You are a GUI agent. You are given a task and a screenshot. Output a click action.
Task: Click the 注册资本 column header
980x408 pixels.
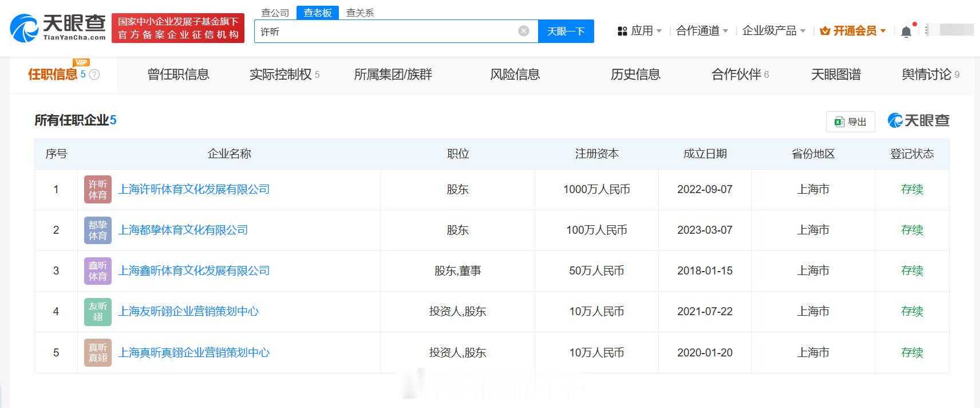coord(596,154)
